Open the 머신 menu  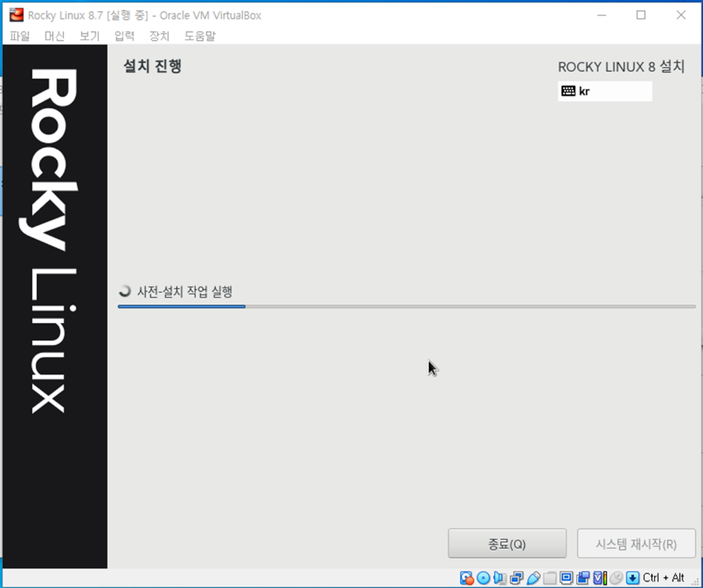pos(54,36)
